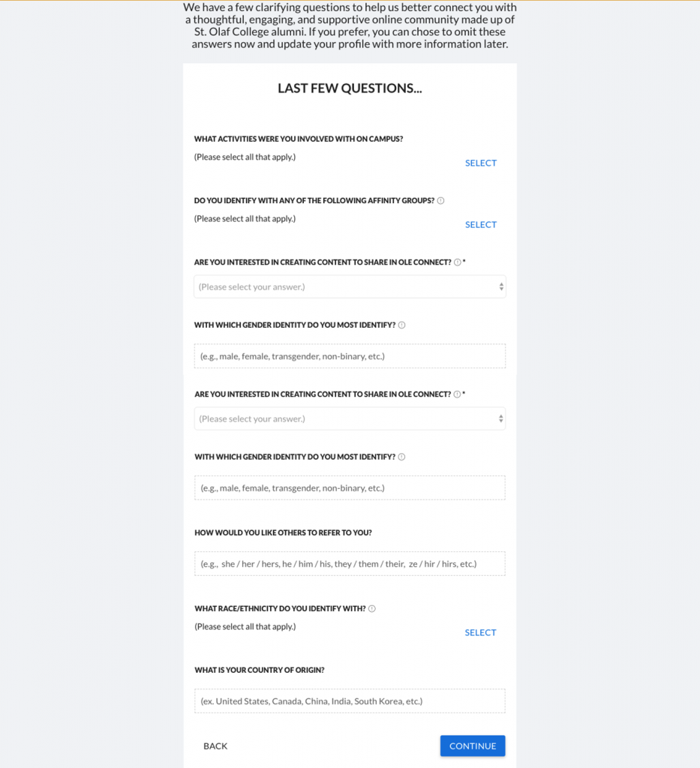This screenshot has width=700, height=768.
Task: Focus the second gender identity text field
Action: 350,487
